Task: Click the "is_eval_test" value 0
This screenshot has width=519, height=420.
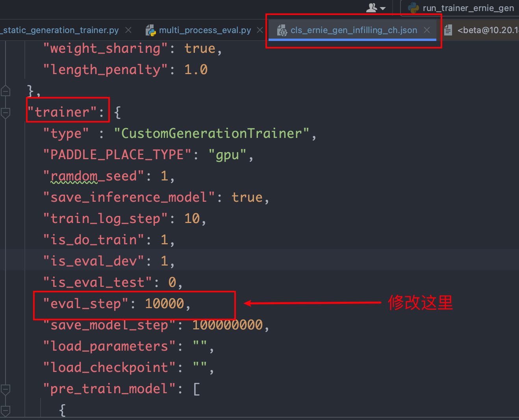Action: click(x=172, y=282)
